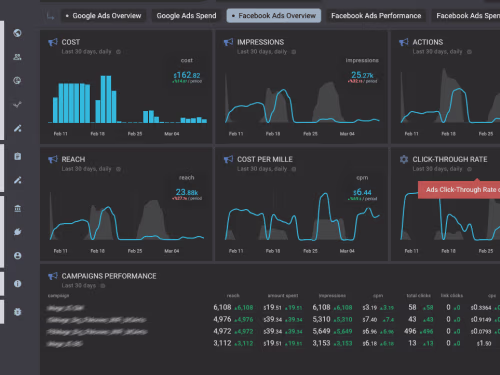The height and width of the screenshot is (375, 500).
Task: Click the $162.82 cost total value
Action: point(187,75)
